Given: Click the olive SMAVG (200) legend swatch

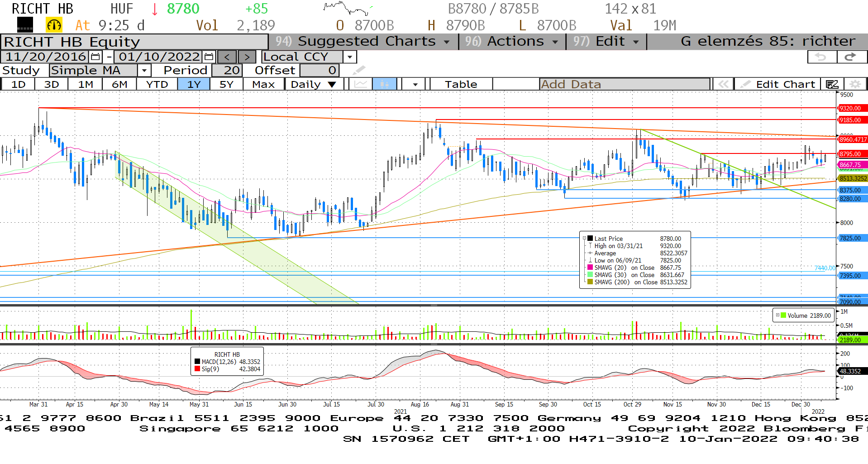Looking at the screenshot, I should point(590,282).
